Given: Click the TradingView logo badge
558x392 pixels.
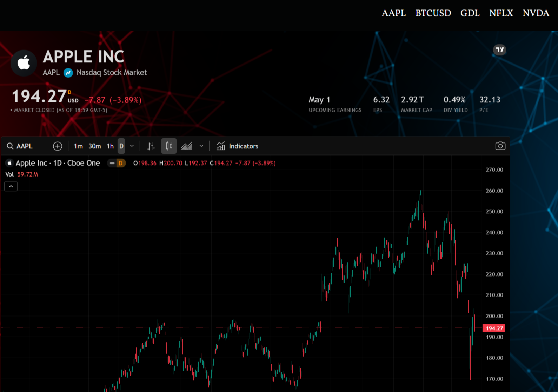Looking at the screenshot, I should pyautogui.click(x=500, y=50).
